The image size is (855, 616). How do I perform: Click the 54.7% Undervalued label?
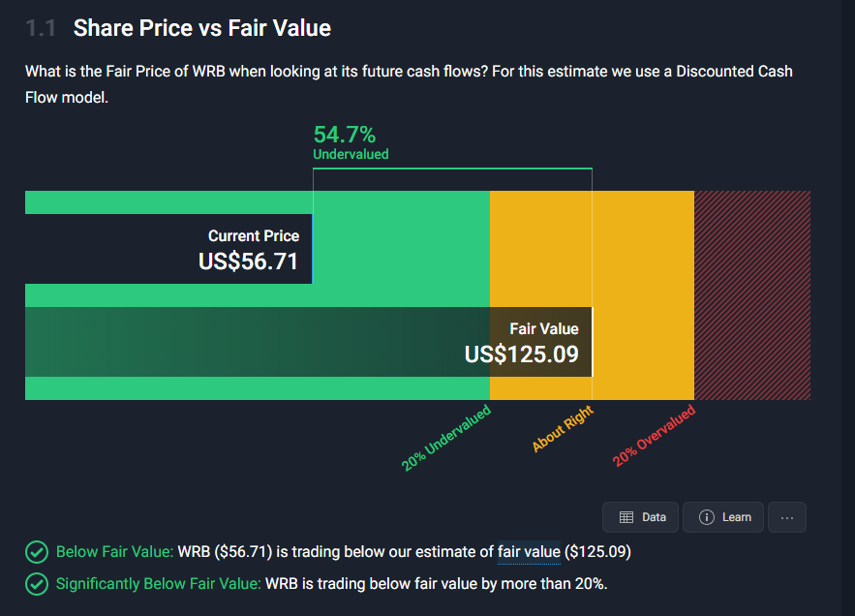[x=350, y=141]
